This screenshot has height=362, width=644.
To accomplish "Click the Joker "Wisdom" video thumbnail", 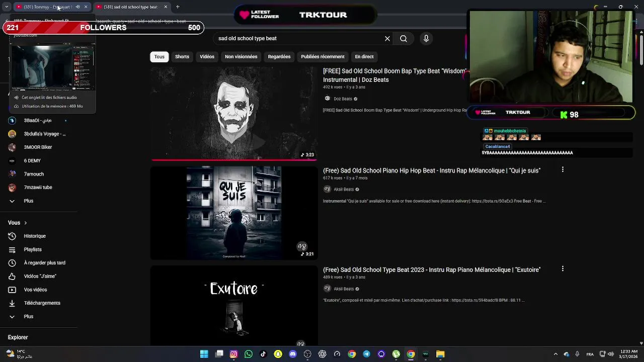I will coord(234,114).
